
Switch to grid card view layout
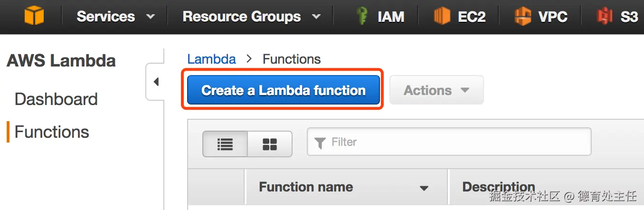pyautogui.click(x=270, y=144)
